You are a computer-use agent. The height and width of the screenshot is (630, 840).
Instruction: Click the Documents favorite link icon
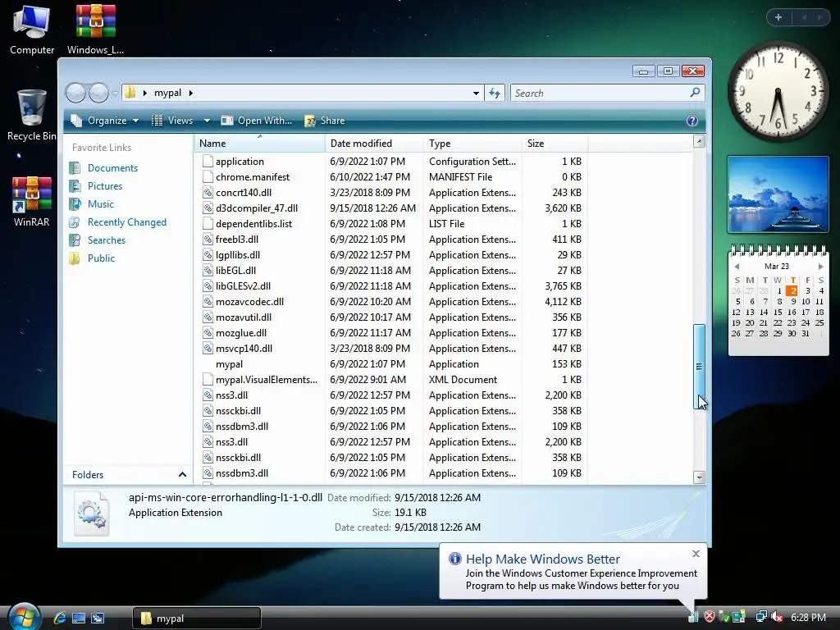point(75,167)
